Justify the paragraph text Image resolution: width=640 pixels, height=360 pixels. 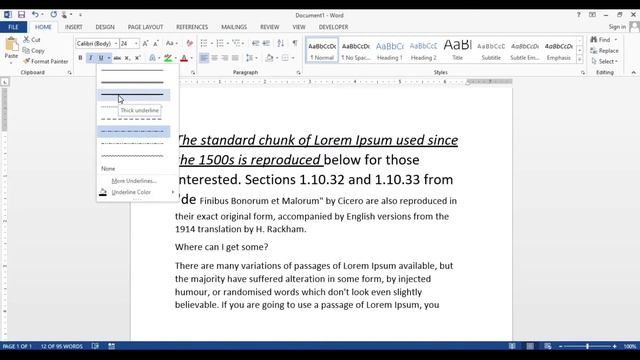pos(235,58)
